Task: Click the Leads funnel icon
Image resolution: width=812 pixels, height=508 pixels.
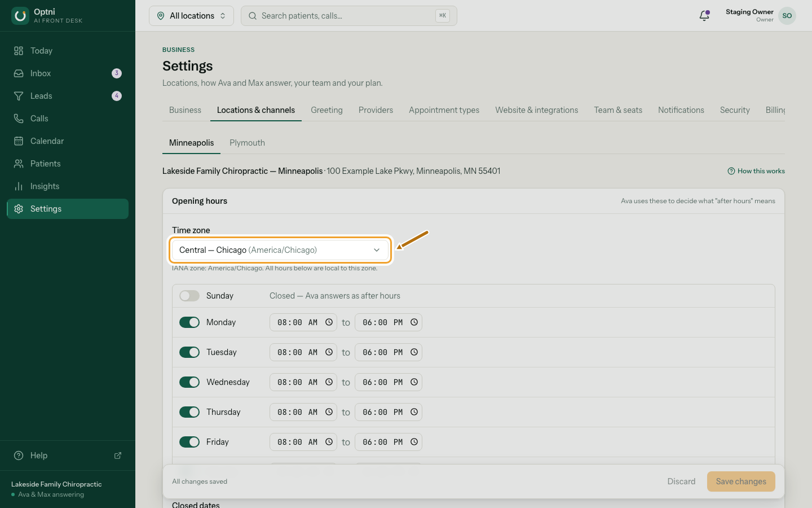Action: 19,96
